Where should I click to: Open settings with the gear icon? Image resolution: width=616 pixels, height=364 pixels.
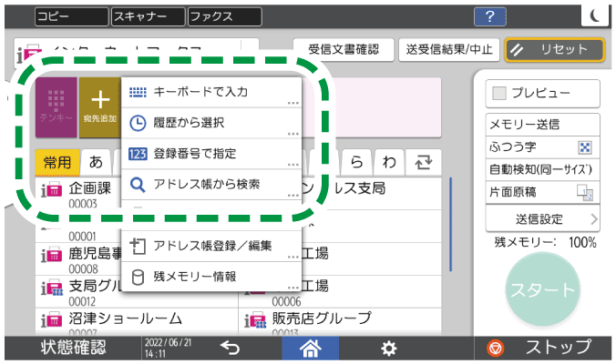coord(389,349)
